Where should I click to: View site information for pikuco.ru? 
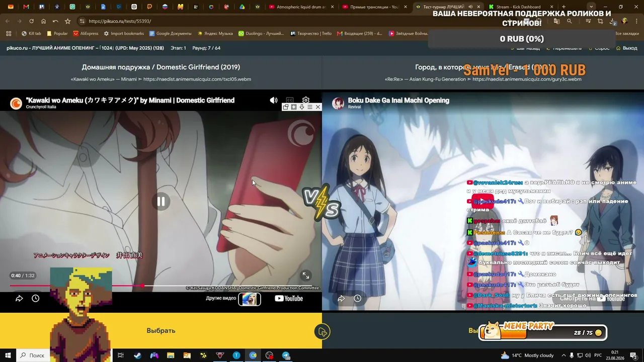(82, 21)
